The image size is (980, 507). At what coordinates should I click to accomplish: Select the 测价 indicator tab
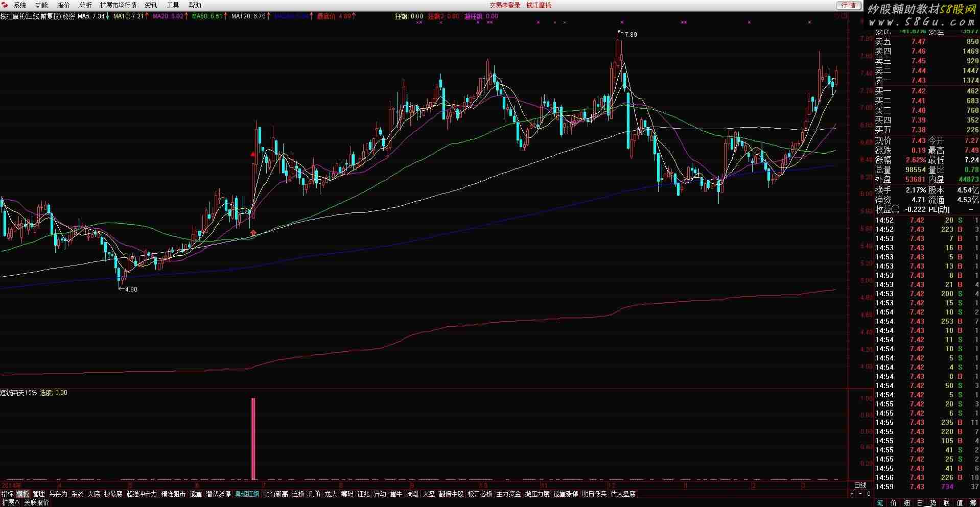click(x=315, y=494)
